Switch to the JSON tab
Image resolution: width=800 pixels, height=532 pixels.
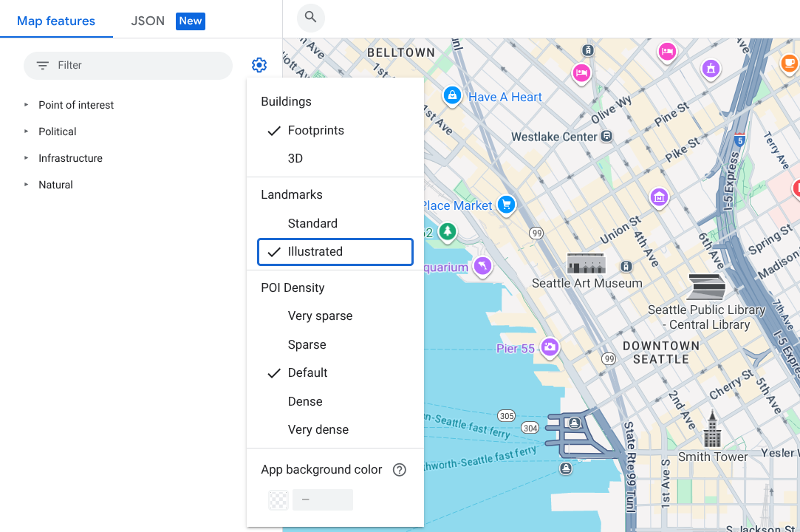click(x=148, y=21)
